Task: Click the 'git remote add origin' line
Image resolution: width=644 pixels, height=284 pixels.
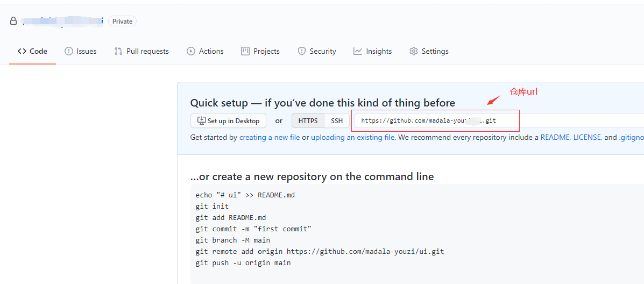Action: pyautogui.click(x=320, y=252)
